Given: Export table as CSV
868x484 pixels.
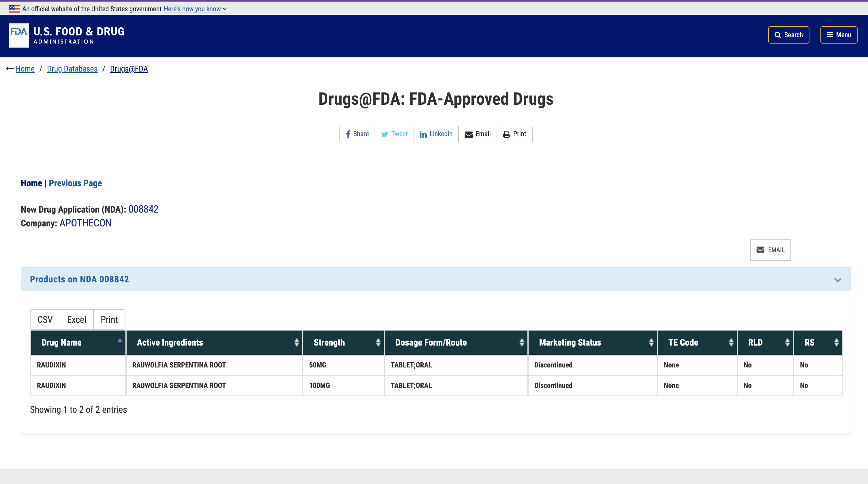Looking at the screenshot, I should (x=45, y=320).
